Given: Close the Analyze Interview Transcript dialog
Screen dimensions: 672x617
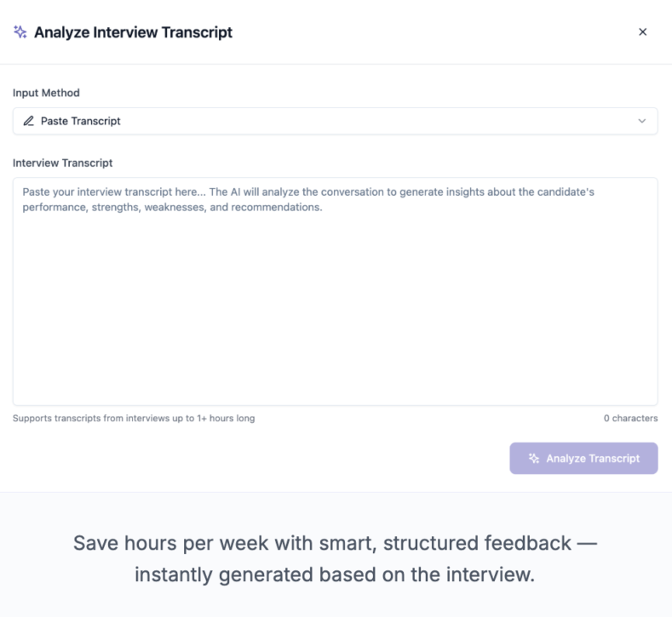Looking at the screenshot, I should click(642, 32).
